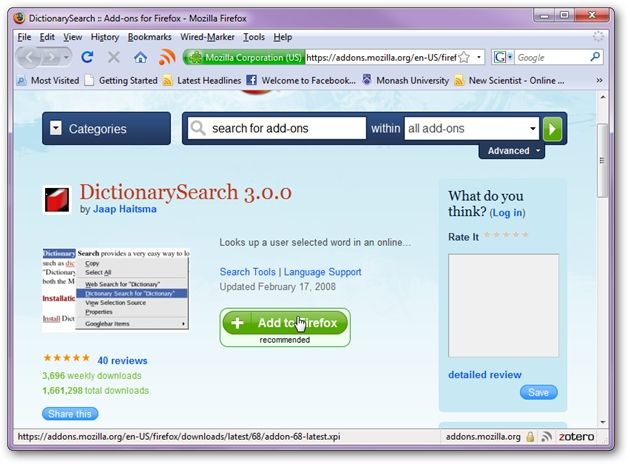The width and height of the screenshot is (628, 464).
Task: Click the scrollbar down arrow
Action: (x=602, y=422)
